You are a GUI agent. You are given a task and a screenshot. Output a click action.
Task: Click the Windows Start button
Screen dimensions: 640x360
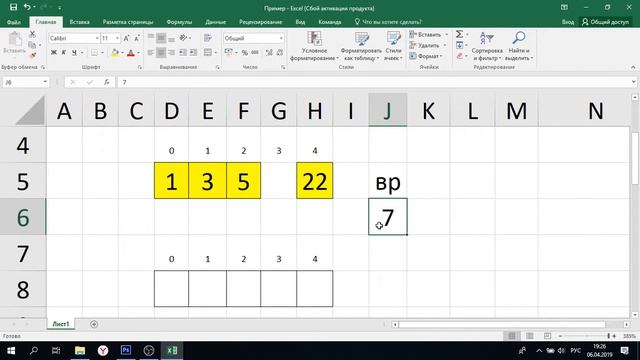click(x=11, y=350)
